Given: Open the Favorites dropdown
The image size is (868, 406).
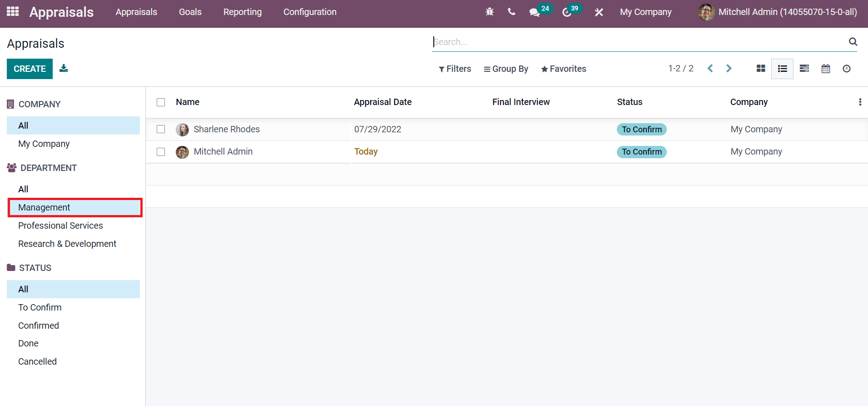Looking at the screenshot, I should (x=563, y=69).
